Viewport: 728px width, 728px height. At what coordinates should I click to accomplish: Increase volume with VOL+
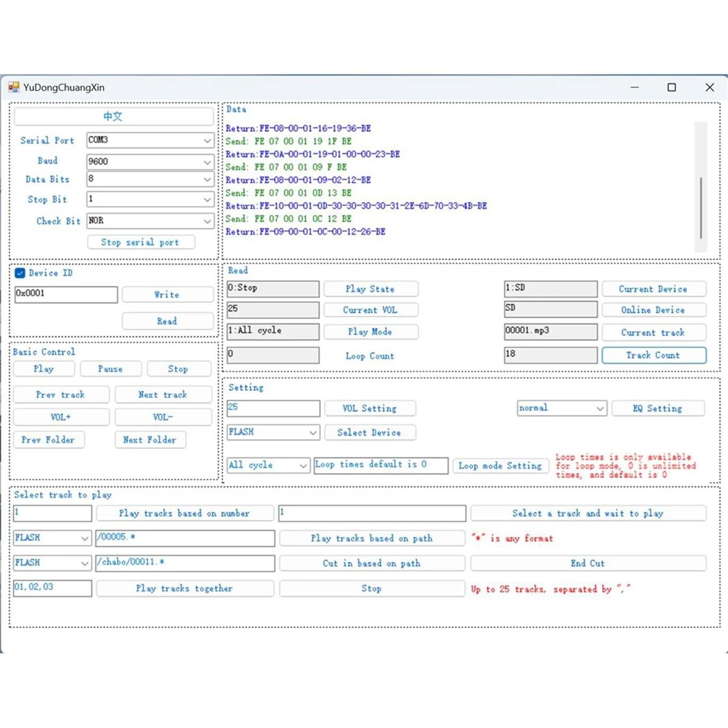61,417
